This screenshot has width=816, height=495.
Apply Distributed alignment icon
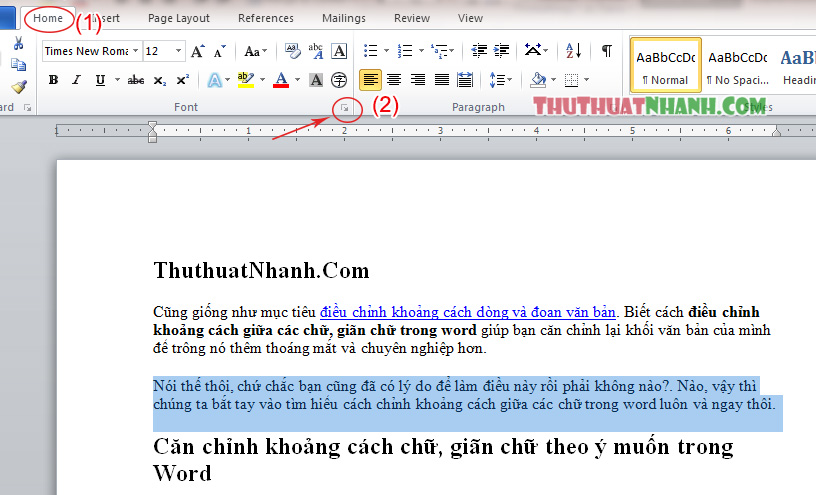(x=465, y=80)
